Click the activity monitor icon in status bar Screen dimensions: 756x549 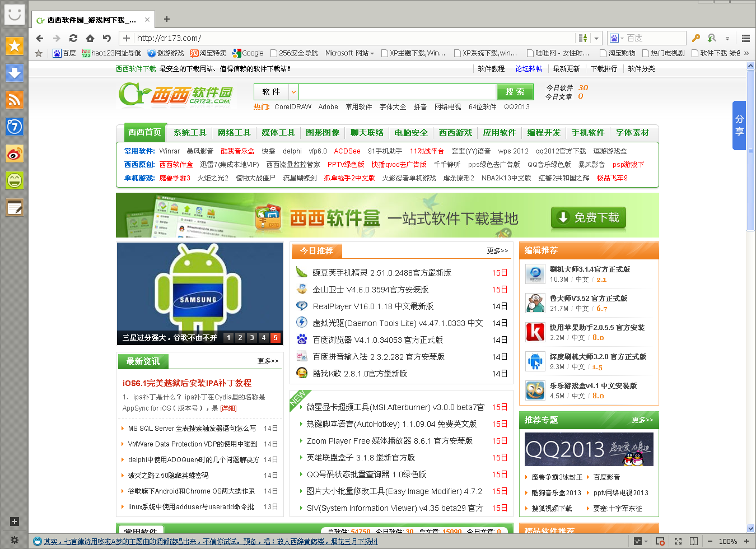[638, 541]
